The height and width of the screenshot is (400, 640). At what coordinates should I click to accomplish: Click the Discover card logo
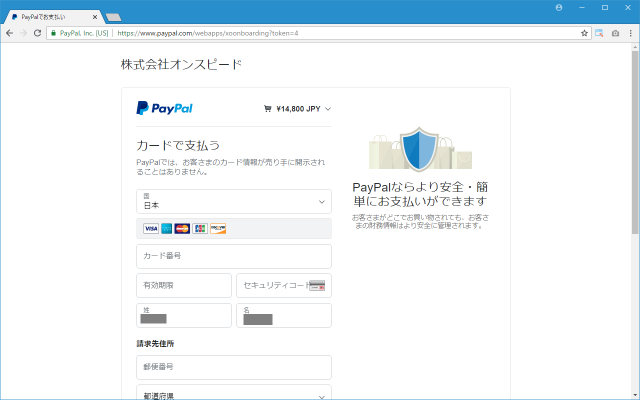point(218,229)
